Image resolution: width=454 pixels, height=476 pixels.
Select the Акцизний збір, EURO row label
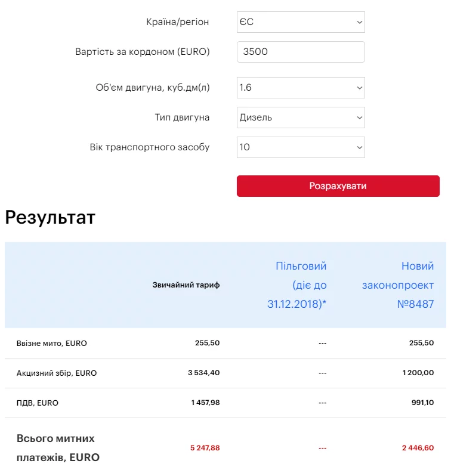[x=57, y=373]
